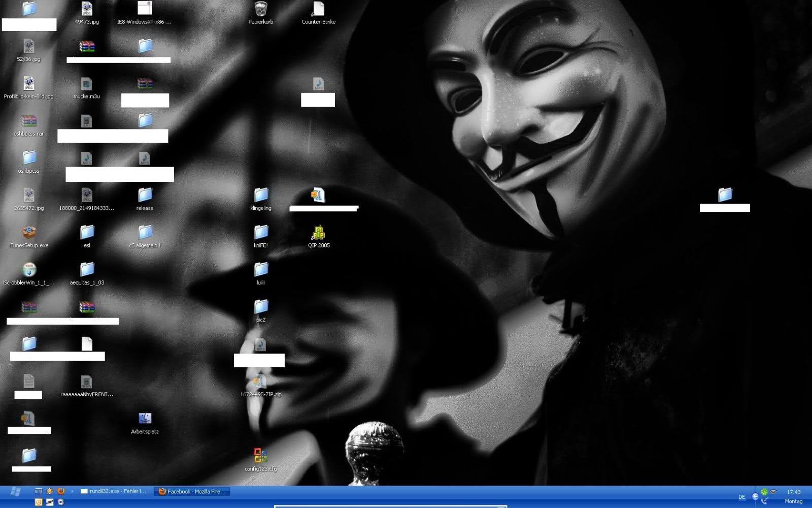
Task: Expand hidden tray icons with arrow
Action: 755,496
